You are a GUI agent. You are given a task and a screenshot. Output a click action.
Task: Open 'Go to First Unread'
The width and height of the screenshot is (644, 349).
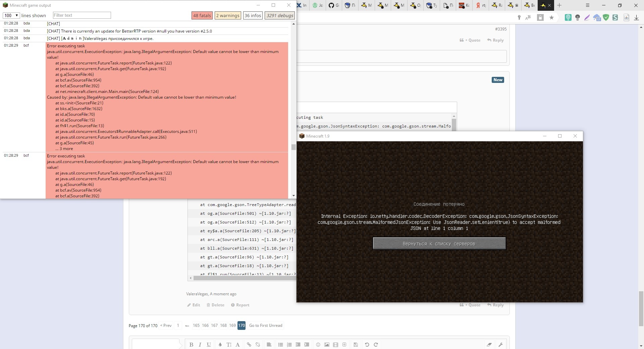coord(265,326)
